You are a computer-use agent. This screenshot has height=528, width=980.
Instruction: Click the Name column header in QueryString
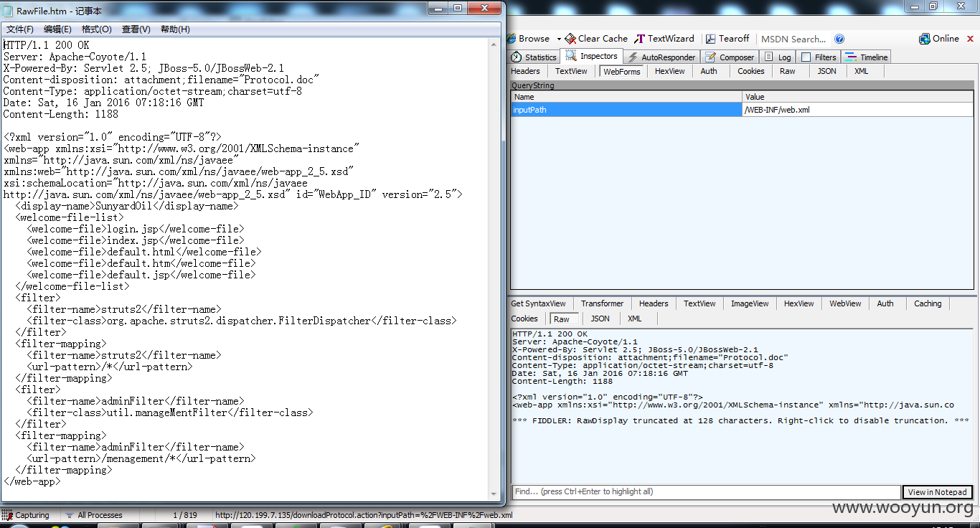(x=626, y=97)
